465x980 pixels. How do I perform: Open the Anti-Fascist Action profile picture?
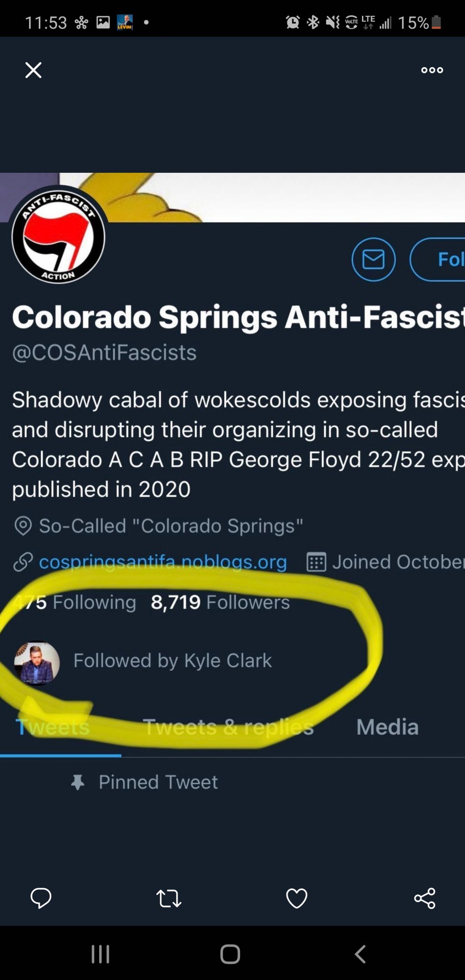[x=58, y=235]
